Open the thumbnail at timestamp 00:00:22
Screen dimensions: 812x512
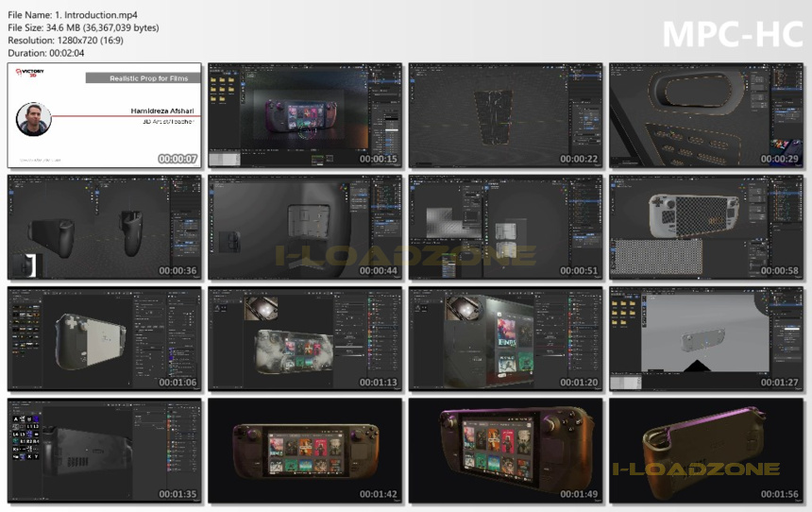click(505, 115)
